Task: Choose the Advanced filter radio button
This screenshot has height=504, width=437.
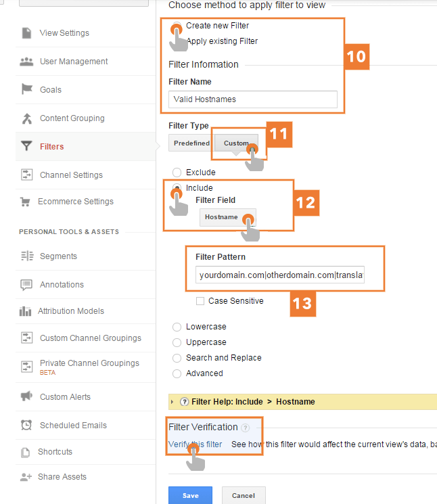Action: click(x=177, y=373)
